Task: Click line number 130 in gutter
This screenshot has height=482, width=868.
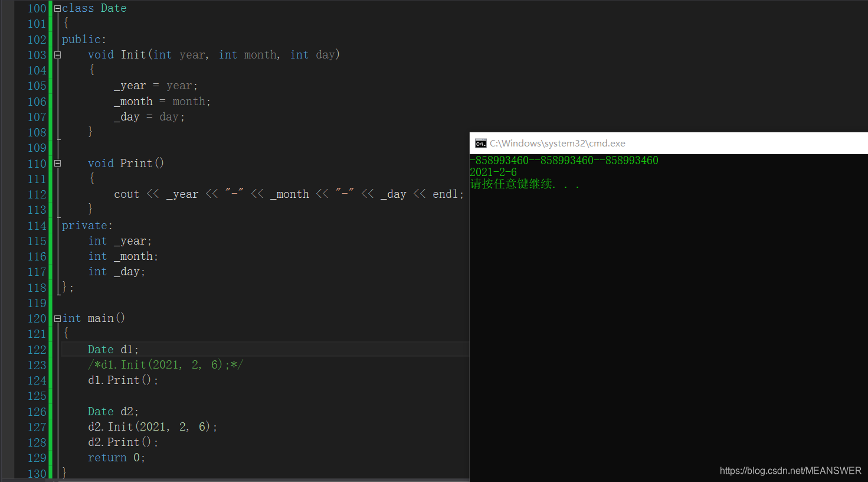Action: (37, 474)
